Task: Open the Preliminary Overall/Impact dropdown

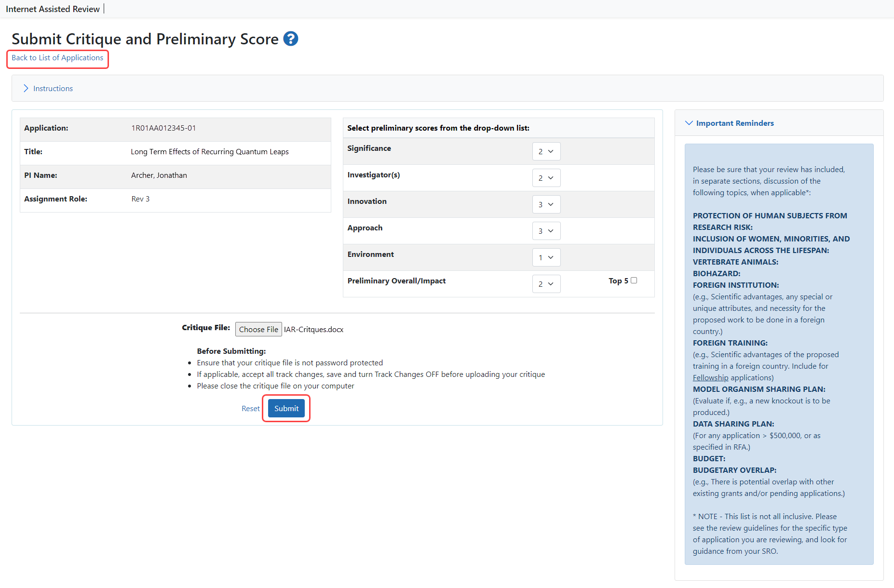Action: (546, 284)
